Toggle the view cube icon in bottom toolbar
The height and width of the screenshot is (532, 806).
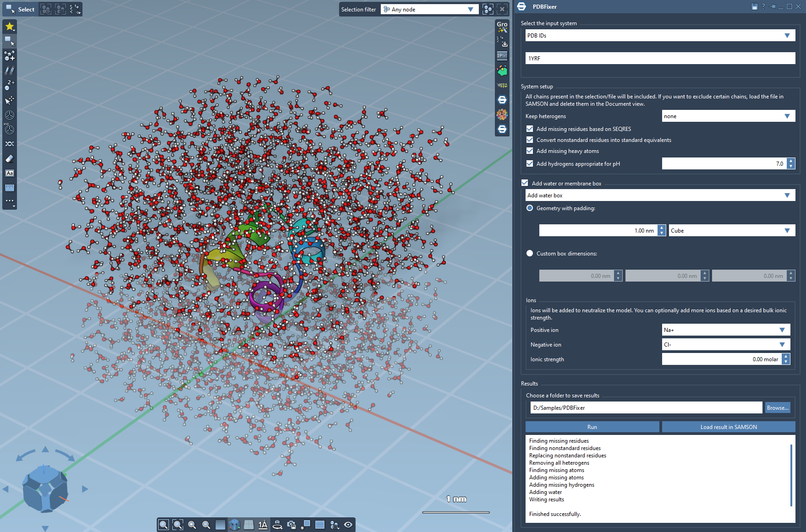(x=235, y=525)
